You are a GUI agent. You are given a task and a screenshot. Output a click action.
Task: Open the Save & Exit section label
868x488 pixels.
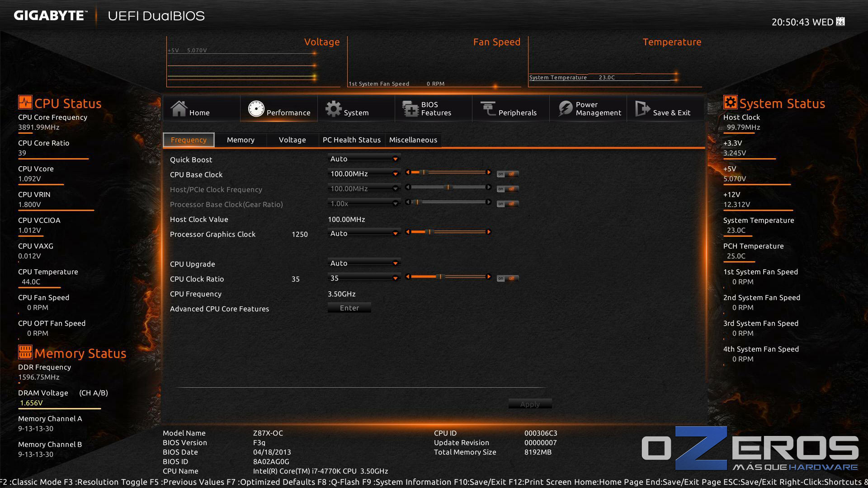[x=671, y=113]
